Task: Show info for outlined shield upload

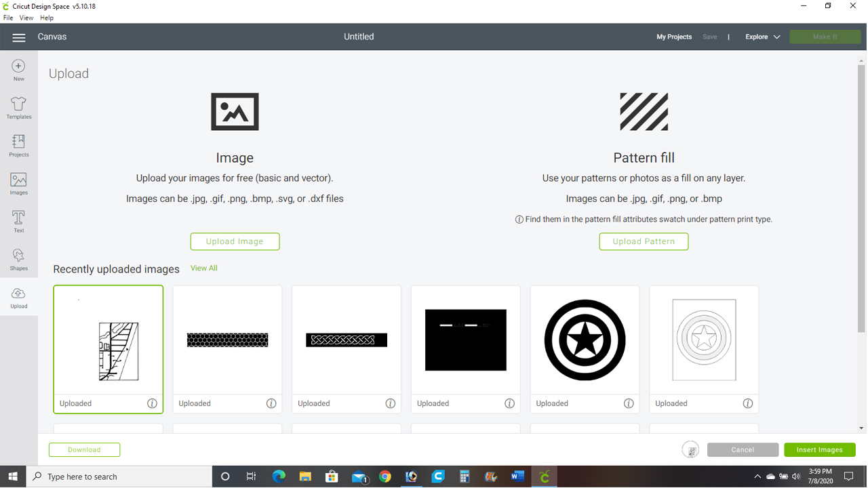Action: pyautogui.click(x=748, y=403)
